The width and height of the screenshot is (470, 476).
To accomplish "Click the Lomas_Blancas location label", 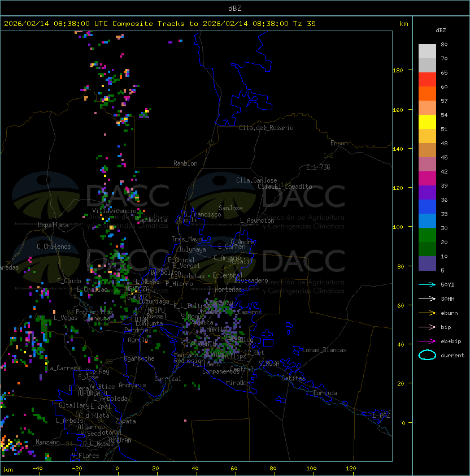I will pos(324,350).
